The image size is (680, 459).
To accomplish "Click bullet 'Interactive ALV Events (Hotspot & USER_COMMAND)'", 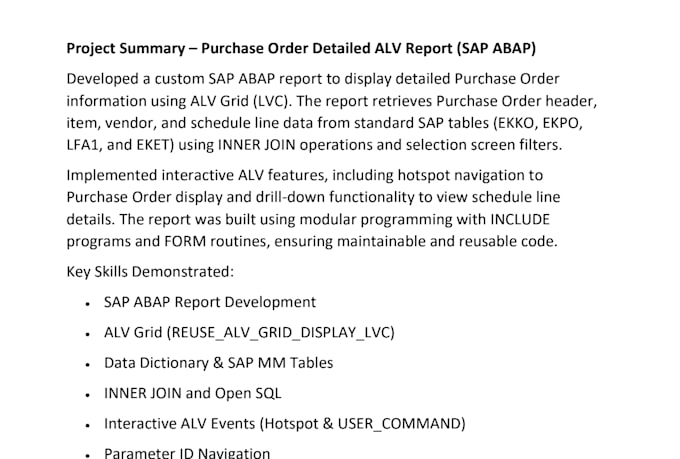I will (284, 423).
